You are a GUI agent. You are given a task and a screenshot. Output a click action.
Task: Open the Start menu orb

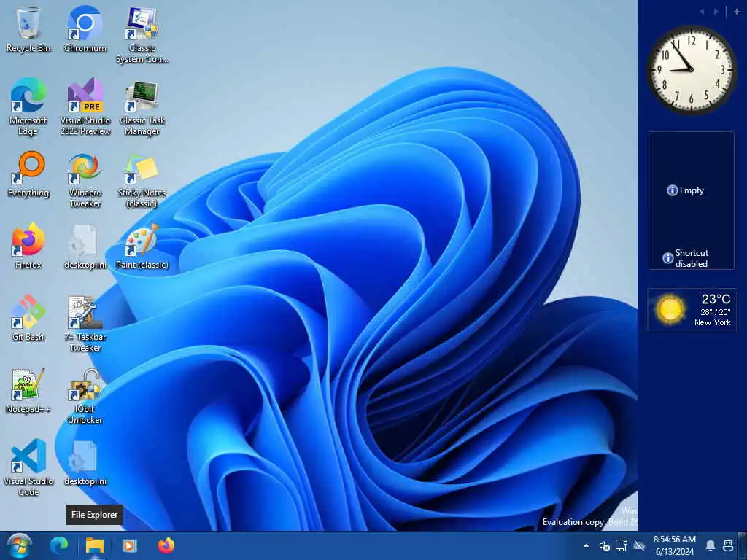tap(20, 545)
